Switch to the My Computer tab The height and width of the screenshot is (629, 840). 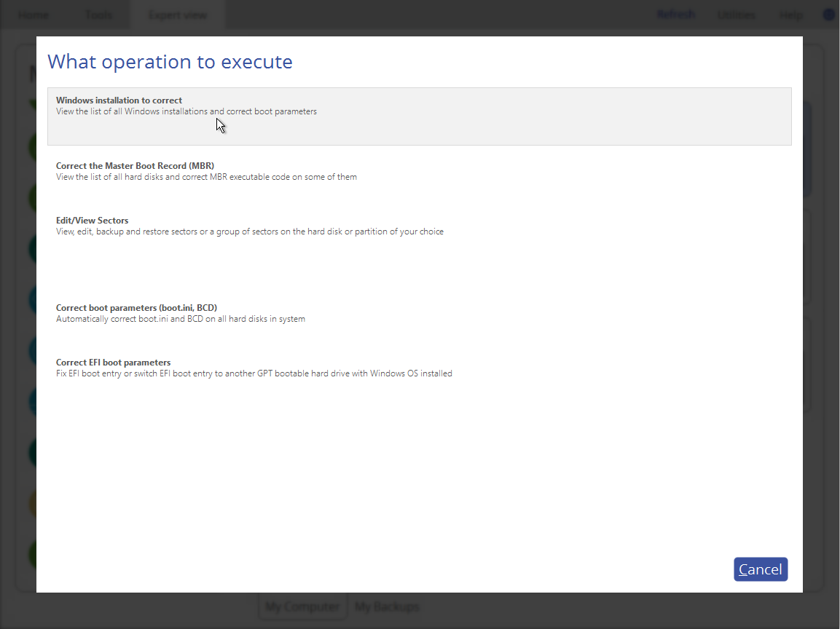coord(302,606)
